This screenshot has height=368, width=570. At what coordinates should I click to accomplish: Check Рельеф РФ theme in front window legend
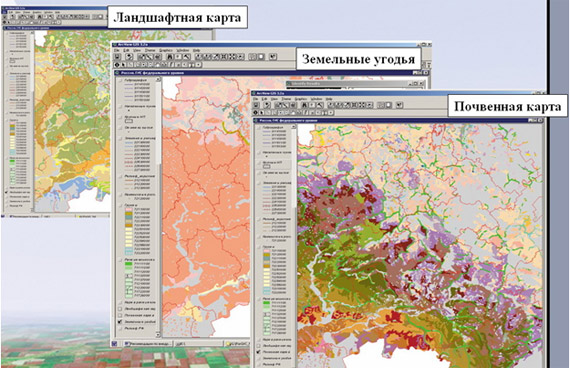[x=259, y=364]
